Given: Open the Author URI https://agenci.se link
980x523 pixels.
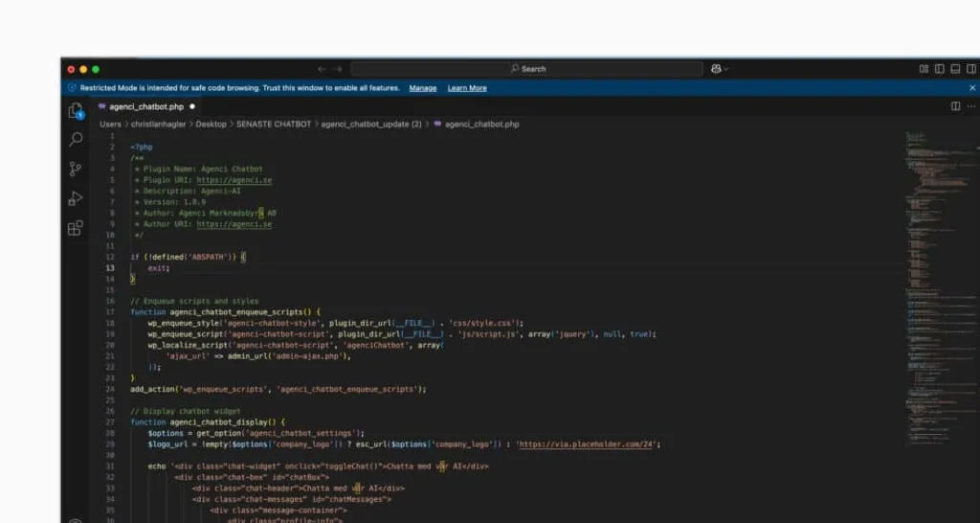Looking at the screenshot, I should click(234, 224).
